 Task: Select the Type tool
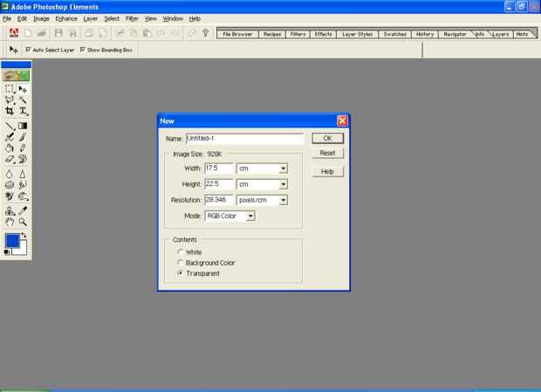click(x=23, y=111)
